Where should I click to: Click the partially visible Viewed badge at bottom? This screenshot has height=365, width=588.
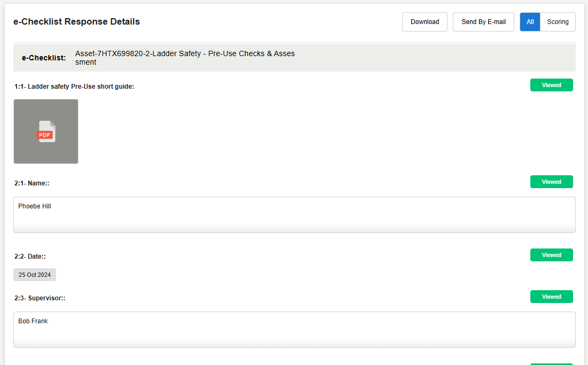coord(551,363)
